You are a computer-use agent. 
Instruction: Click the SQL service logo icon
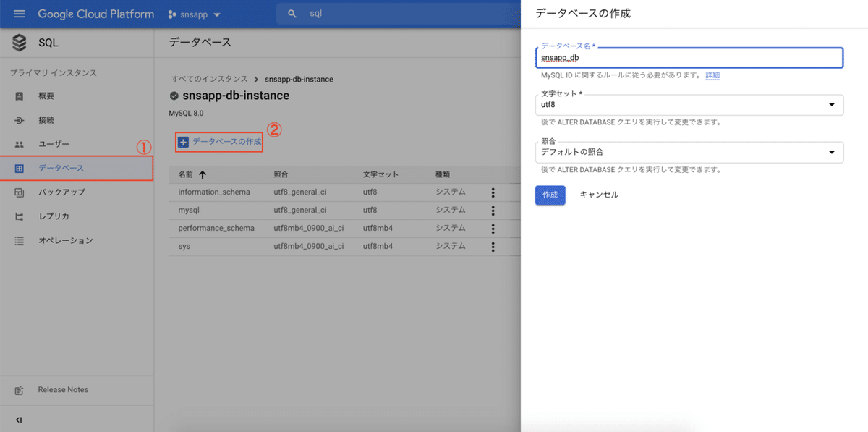(19, 42)
